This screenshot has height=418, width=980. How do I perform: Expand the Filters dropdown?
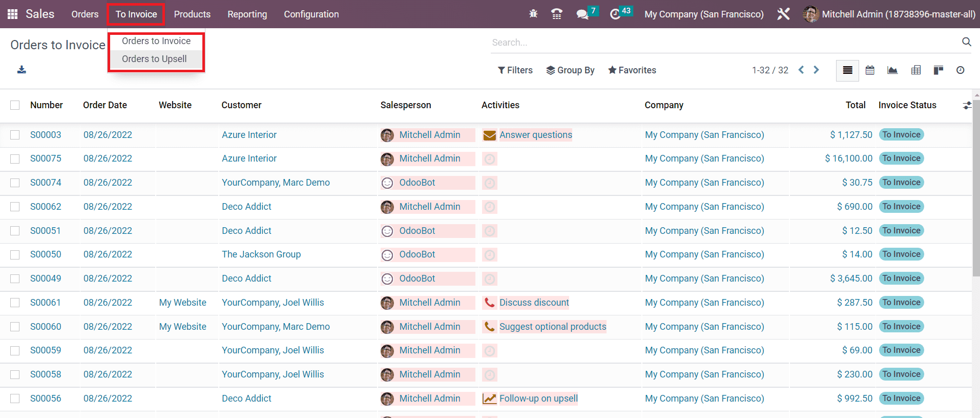click(x=515, y=70)
